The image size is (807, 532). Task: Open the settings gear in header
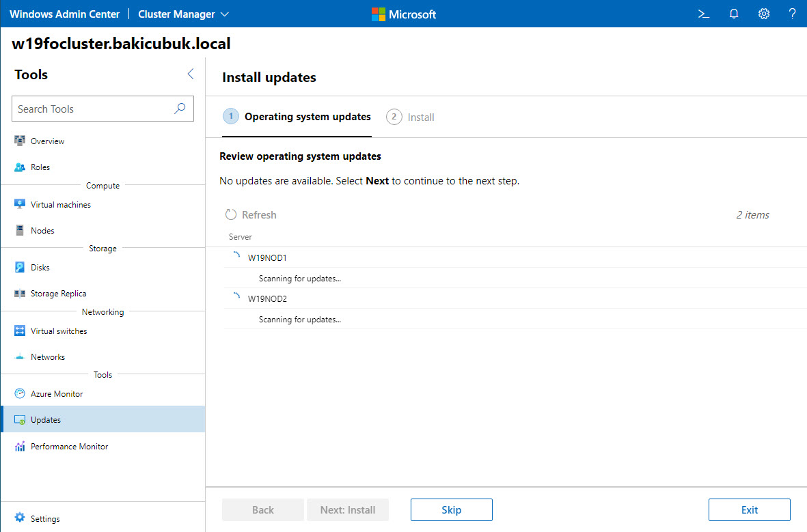tap(764, 14)
